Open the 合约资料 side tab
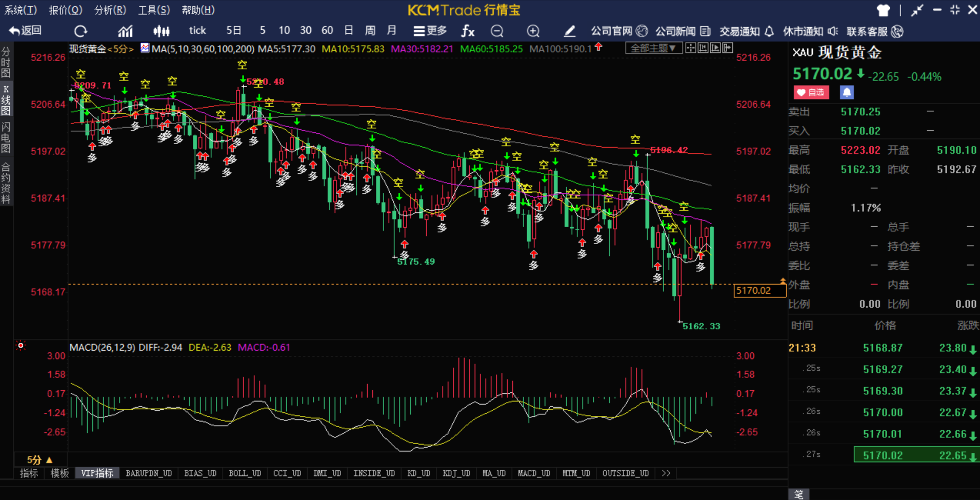980x500 pixels. tap(6, 184)
